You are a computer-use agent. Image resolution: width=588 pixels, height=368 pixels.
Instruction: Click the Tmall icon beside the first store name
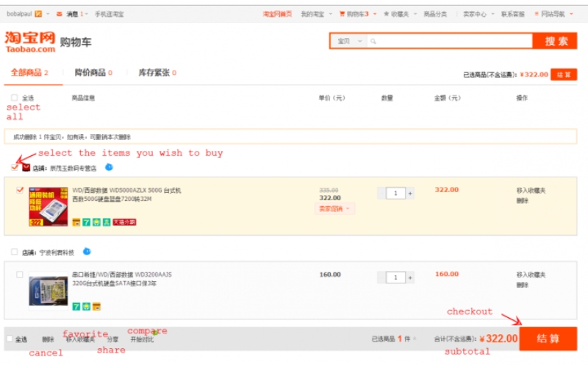pyautogui.click(x=26, y=168)
